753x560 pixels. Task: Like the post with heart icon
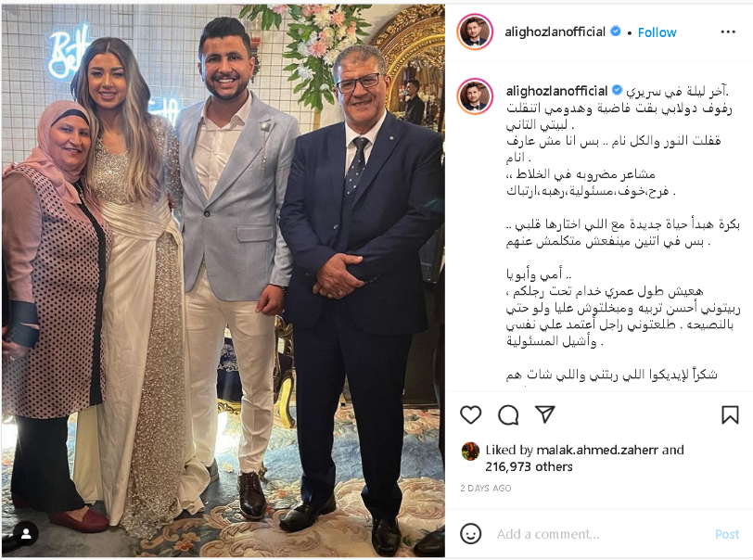[x=471, y=414]
